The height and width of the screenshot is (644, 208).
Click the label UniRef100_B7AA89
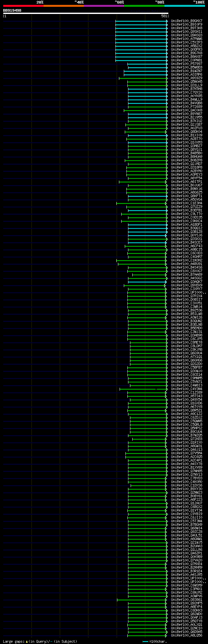187,274
